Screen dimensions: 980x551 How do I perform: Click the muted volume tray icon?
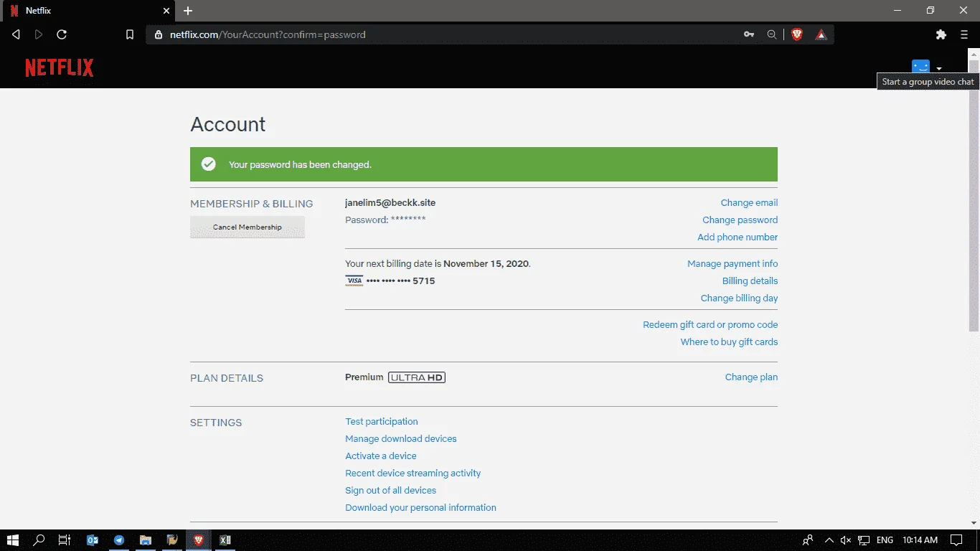pos(846,540)
